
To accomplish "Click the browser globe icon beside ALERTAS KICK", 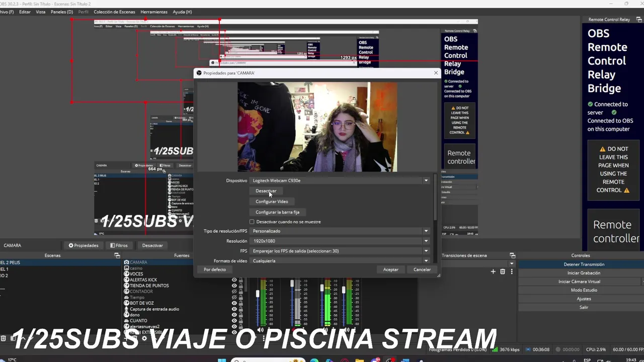I will pyautogui.click(x=126, y=280).
